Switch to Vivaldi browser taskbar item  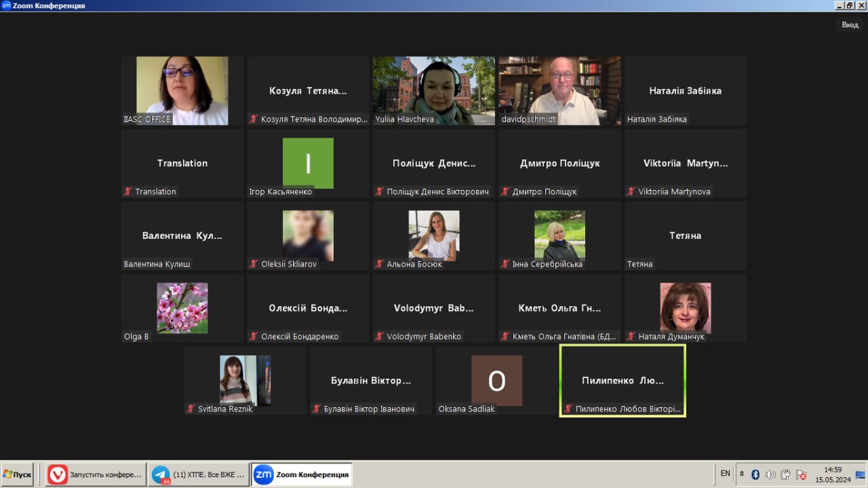[x=96, y=474]
